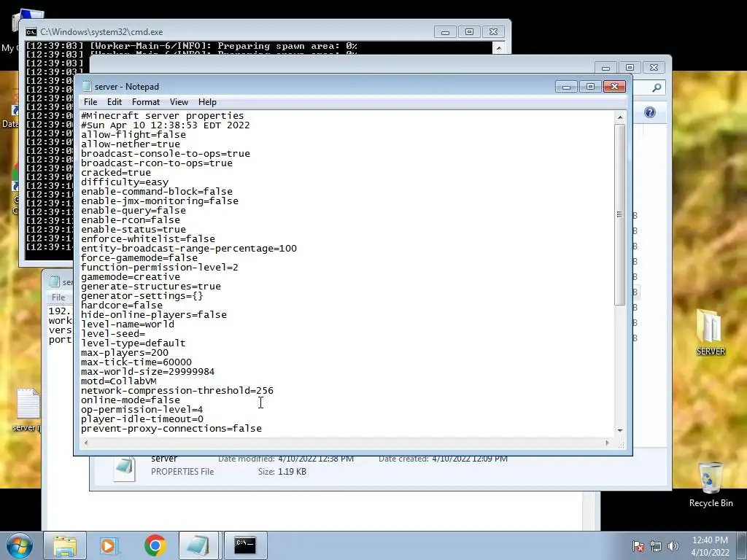Click the Notepad window resize grip
The height and width of the screenshot is (560, 747).
621,445
